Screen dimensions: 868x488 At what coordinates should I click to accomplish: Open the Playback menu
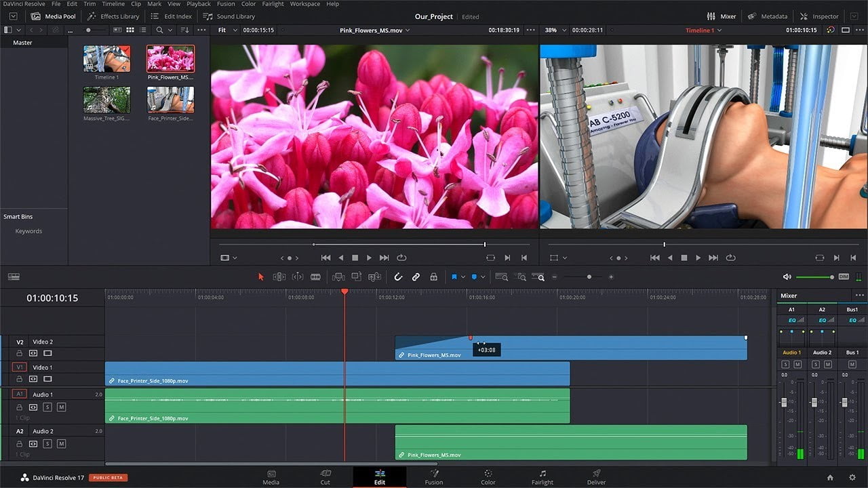point(198,3)
